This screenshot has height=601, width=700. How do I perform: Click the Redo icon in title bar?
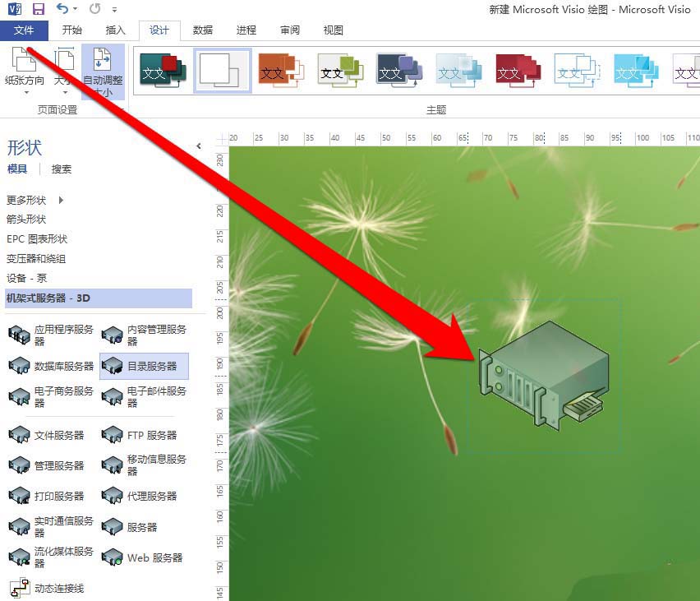(94, 8)
